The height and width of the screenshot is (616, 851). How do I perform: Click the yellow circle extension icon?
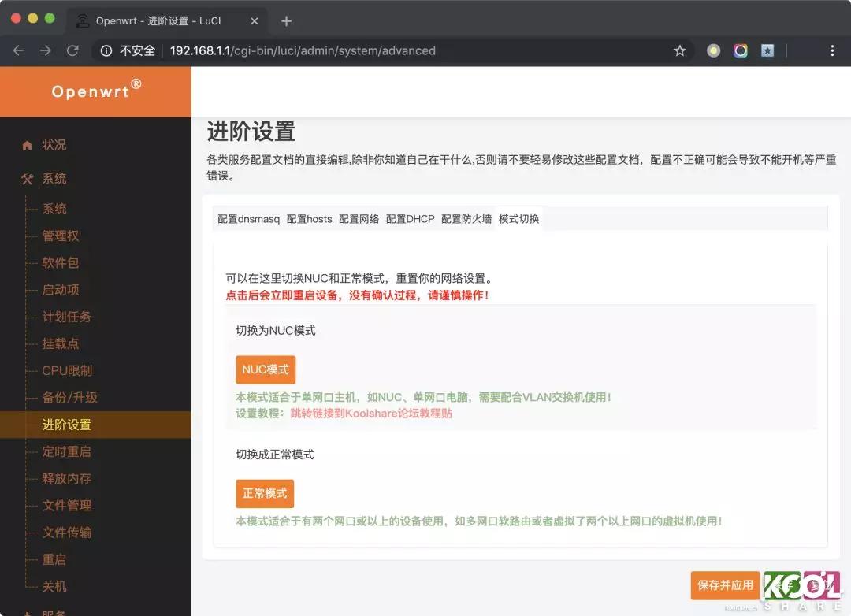pyautogui.click(x=713, y=50)
